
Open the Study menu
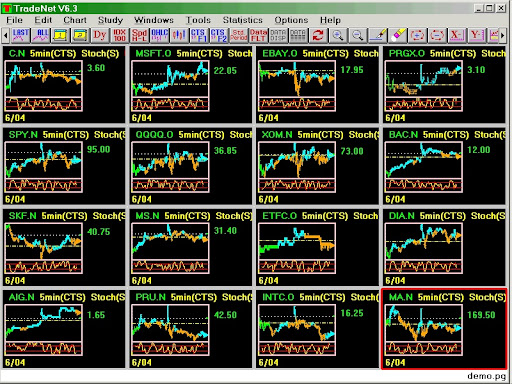110,20
